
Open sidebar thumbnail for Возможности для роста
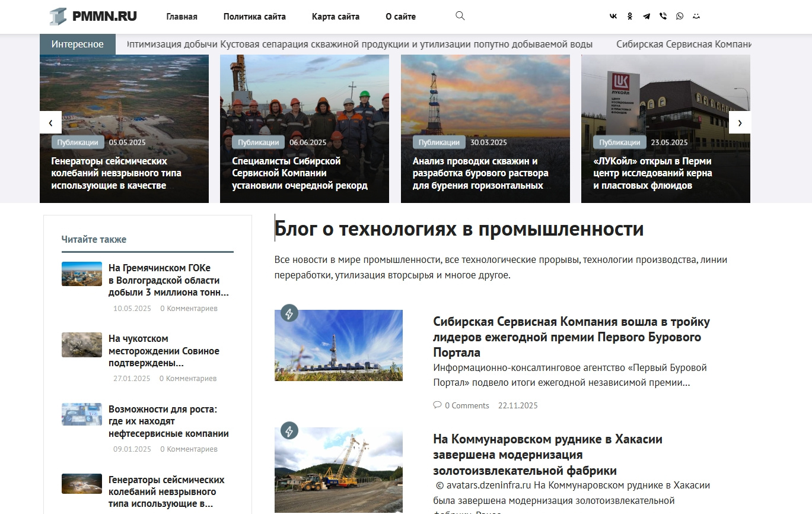point(82,414)
